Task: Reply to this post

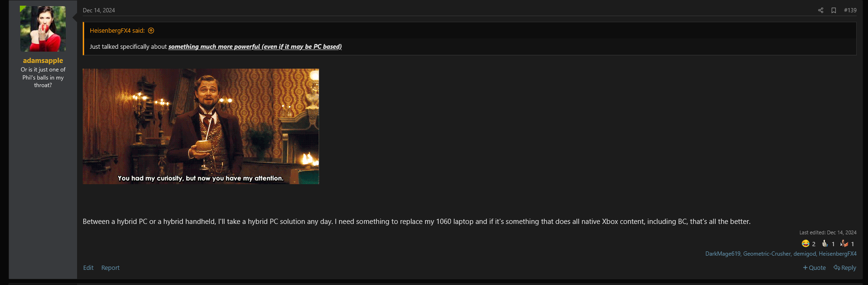Action: point(845,268)
